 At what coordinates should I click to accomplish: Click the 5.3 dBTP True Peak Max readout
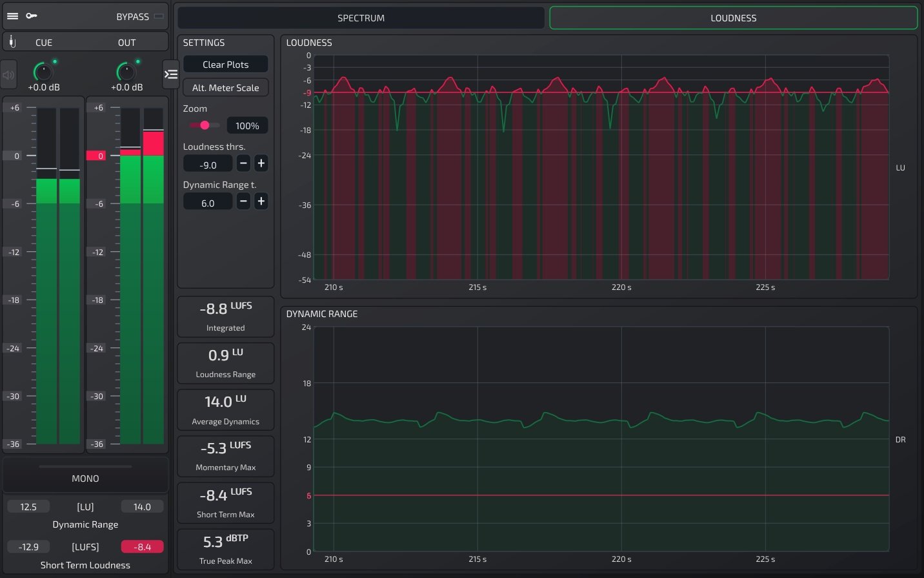[226, 549]
